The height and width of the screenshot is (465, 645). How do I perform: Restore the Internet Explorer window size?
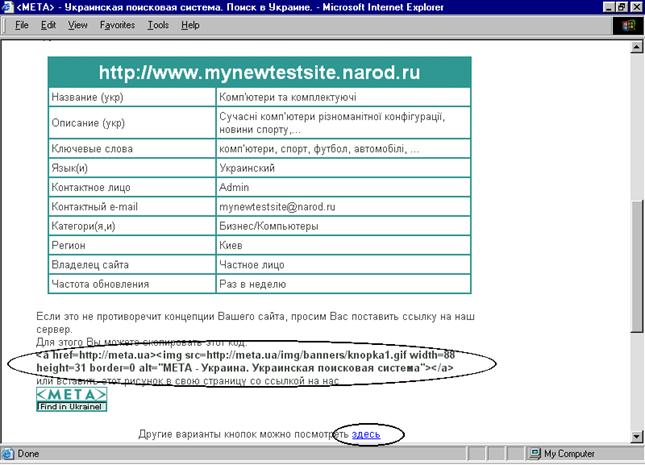622,7
